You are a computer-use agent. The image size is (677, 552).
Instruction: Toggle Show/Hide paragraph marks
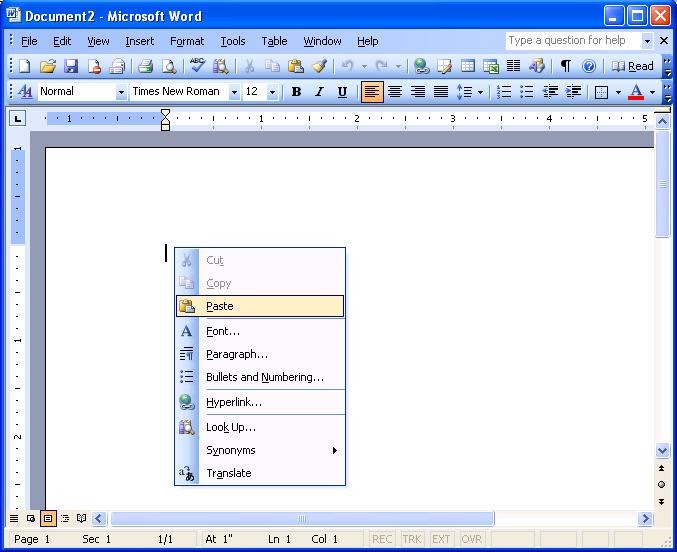566,67
